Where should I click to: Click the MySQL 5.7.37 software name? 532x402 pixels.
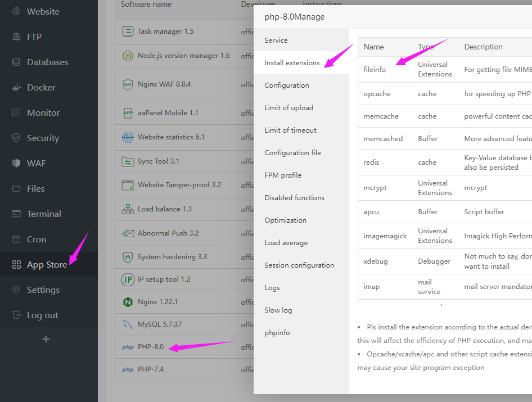tap(160, 324)
